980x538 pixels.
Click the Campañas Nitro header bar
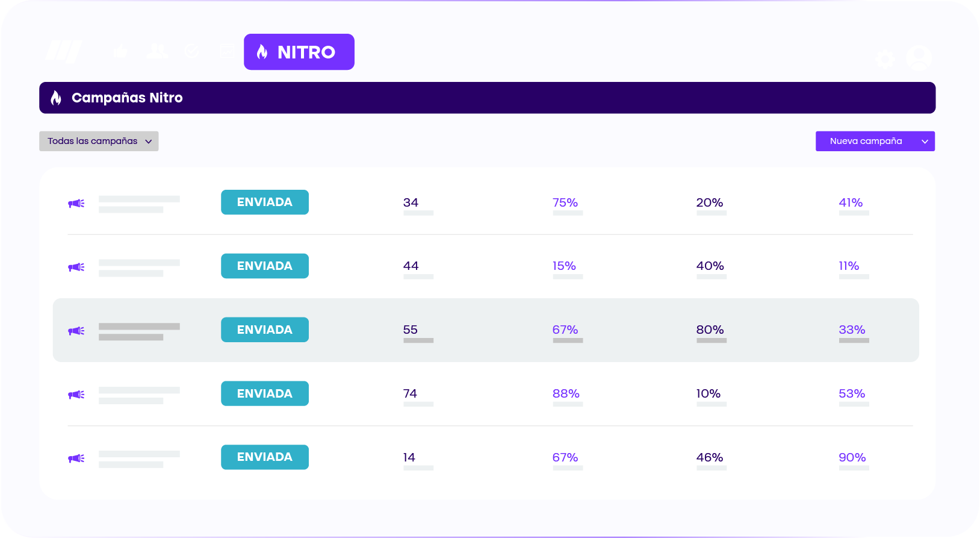(x=487, y=98)
